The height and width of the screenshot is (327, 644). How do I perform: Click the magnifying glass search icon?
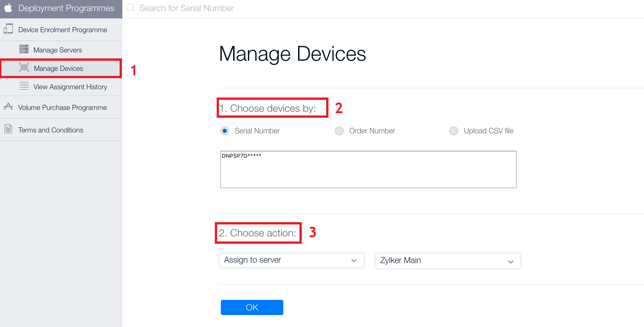point(130,8)
